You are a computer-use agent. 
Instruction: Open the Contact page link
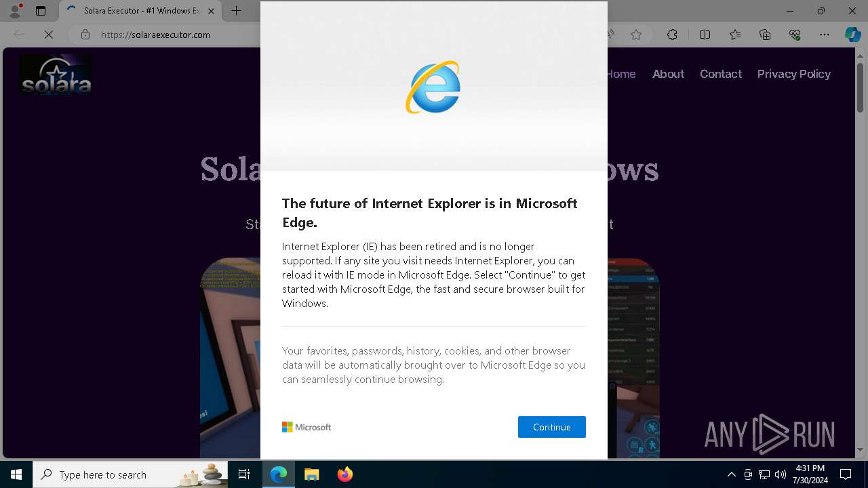(x=720, y=74)
